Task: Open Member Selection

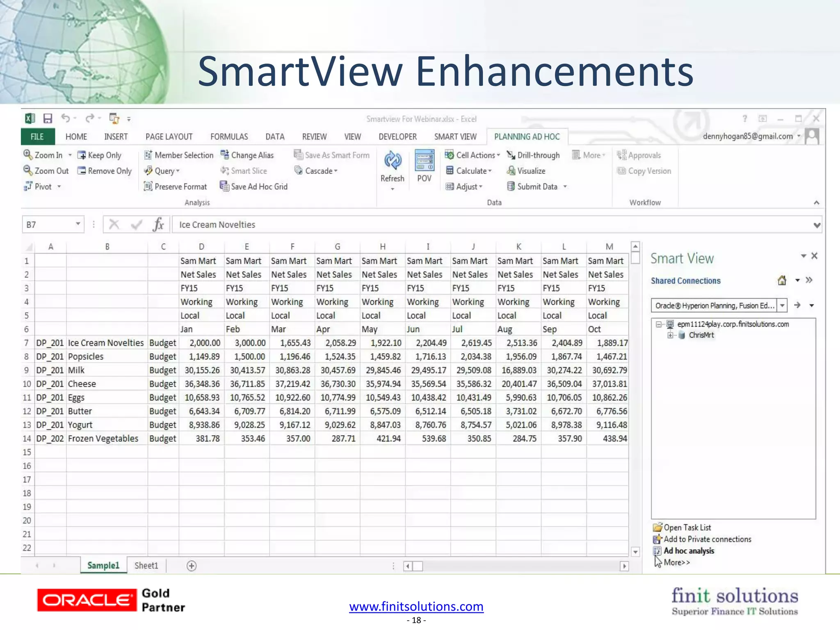Action: [x=179, y=155]
